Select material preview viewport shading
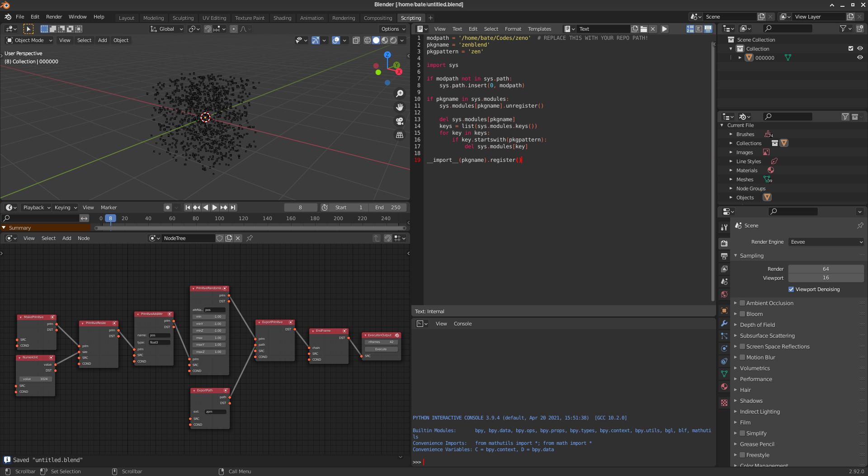 point(385,40)
